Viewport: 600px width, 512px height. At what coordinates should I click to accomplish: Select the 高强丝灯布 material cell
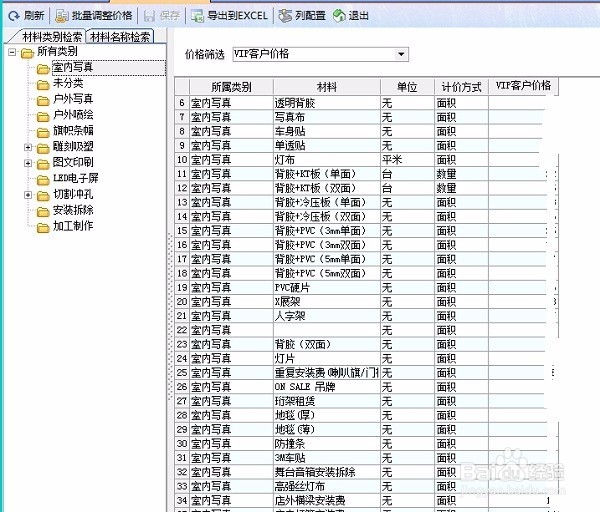point(327,486)
